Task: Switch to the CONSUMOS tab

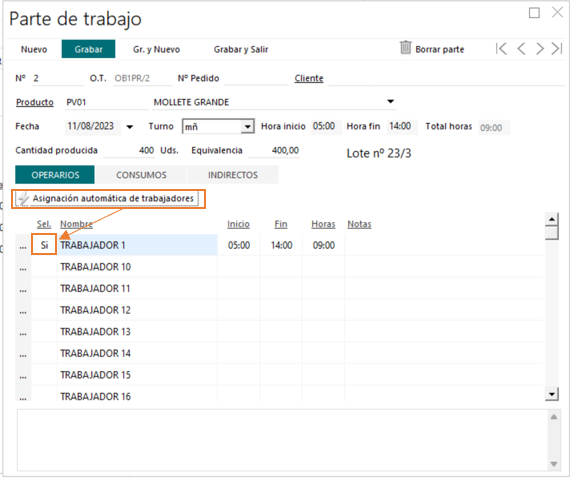Action: [x=141, y=175]
